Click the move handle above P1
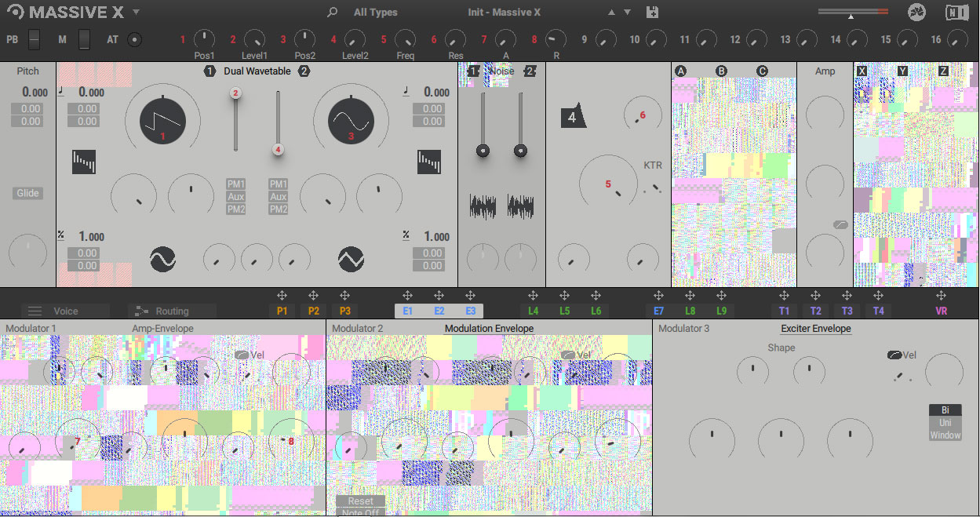This screenshot has width=980, height=517. click(x=282, y=296)
